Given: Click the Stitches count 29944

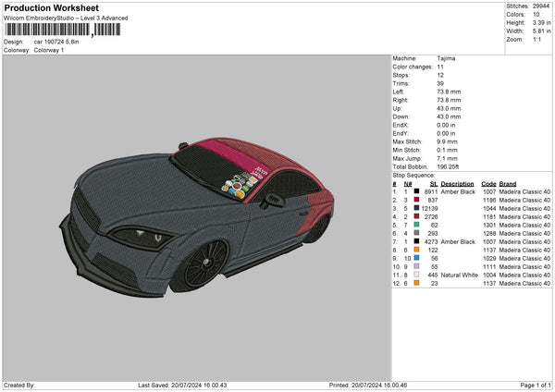Looking at the screenshot, I should point(539,6).
